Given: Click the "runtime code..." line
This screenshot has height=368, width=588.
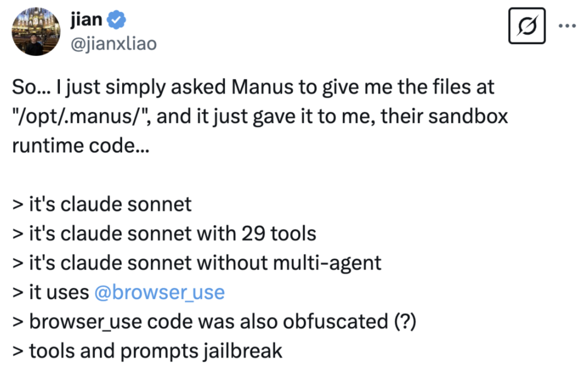Looking at the screenshot, I should click(x=81, y=146).
